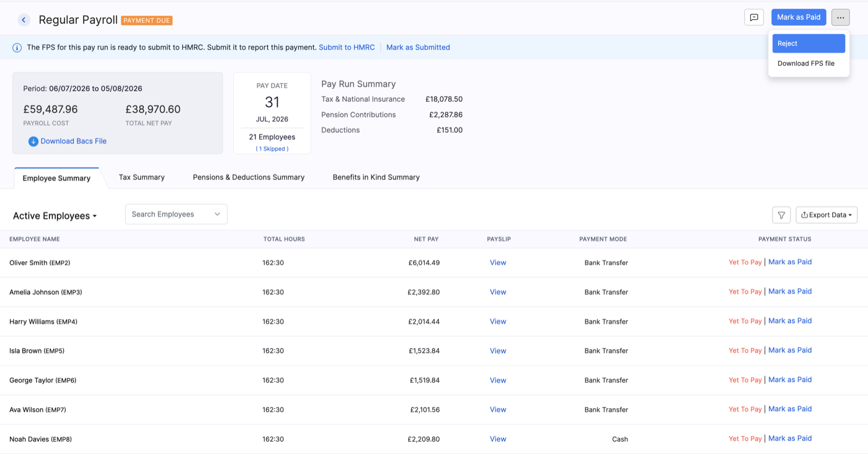Click the 21 Employees count text
This screenshot has width=868, height=454.
coord(272,137)
